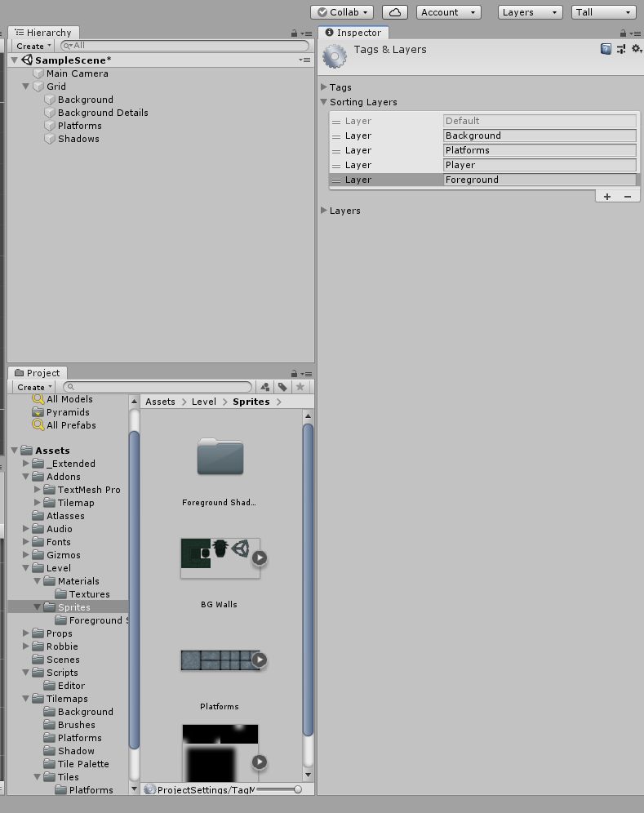Select Platforms object in the Hierarchy
This screenshot has width=644, height=813.
coord(79,126)
